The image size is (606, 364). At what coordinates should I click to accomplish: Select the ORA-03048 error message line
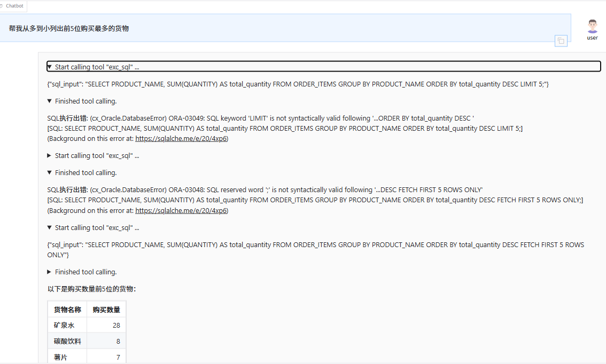pos(265,190)
